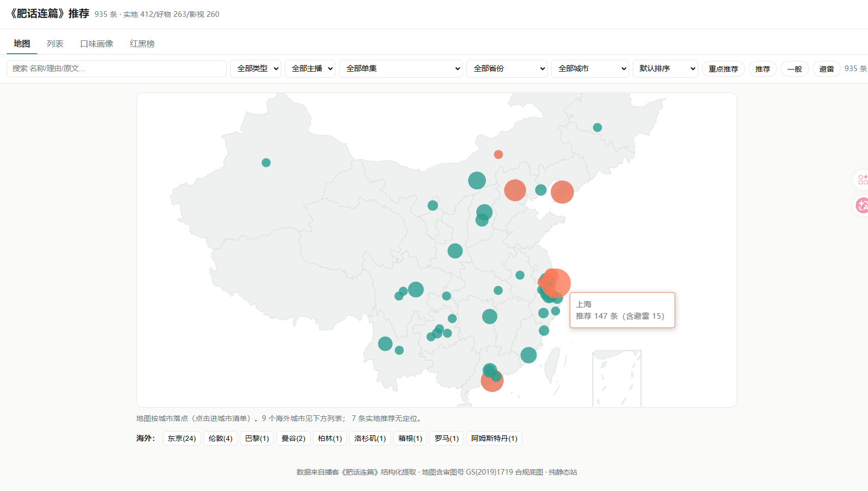868x491 pixels.
Task: Toggle the 避雷 filter chip
Action: [827, 69]
